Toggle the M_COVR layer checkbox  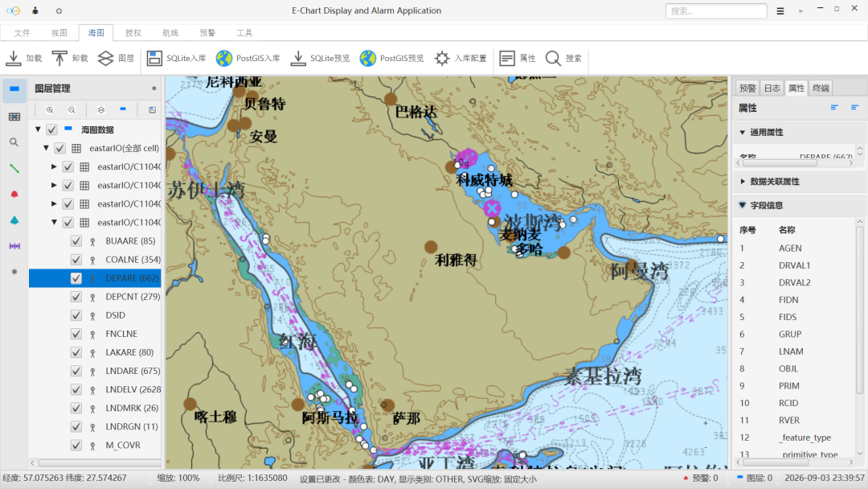pyautogui.click(x=76, y=446)
